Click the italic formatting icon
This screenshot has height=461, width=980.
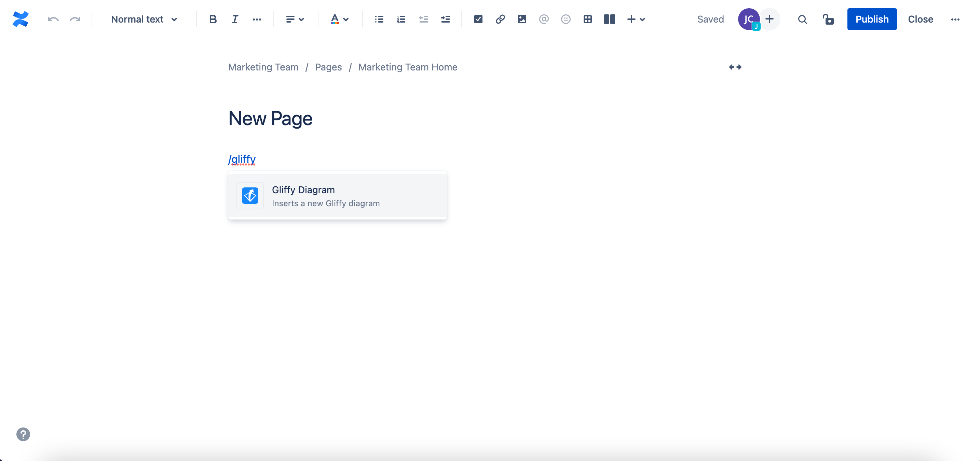click(234, 19)
